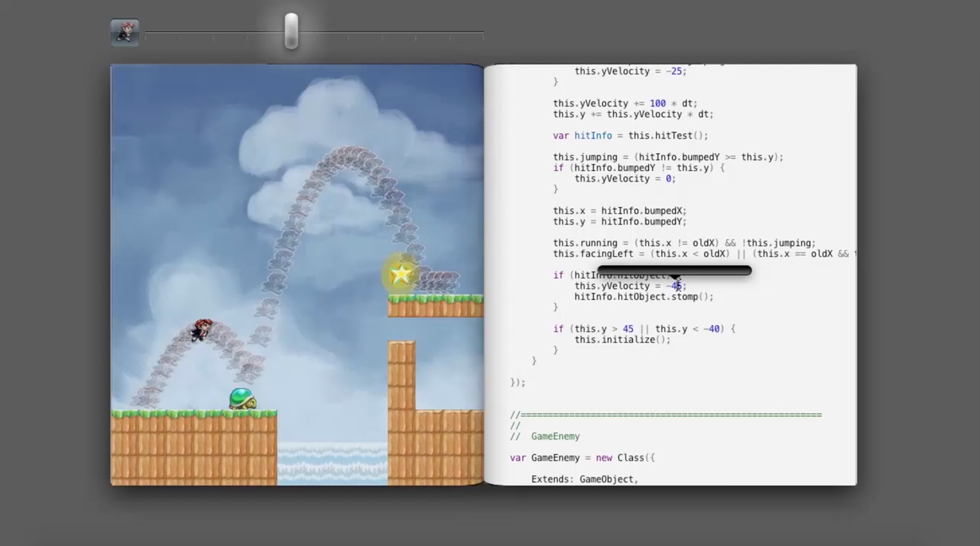Click 'this.x = hitInfo.bumpedX;' line
Screen dimensions: 980x546
(620, 211)
